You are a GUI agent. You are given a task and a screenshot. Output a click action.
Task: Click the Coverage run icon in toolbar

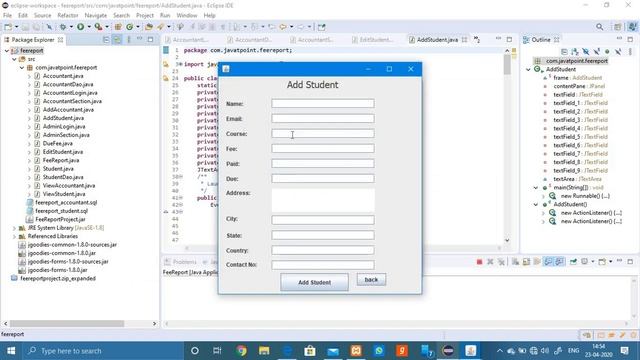[98, 27]
